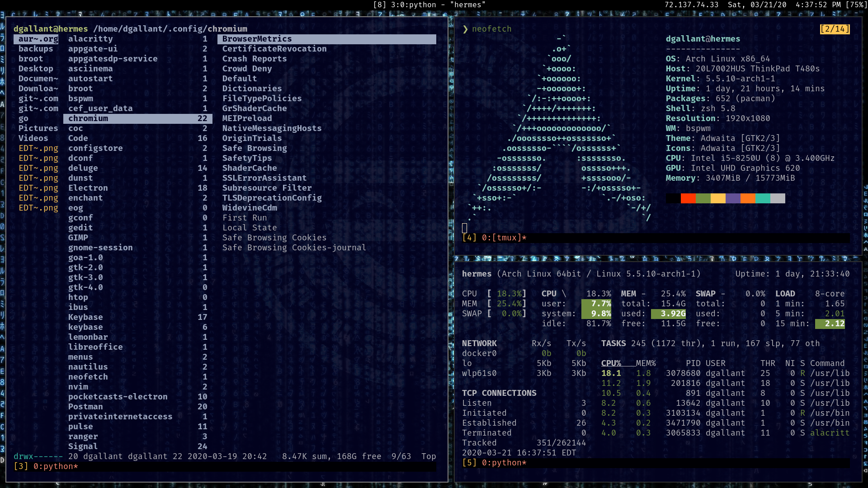Click neofetch 'Kernel: 5.5.10-arch1-1' line
This screenshot has width=868, height=488.
click(x=720, y=79)
